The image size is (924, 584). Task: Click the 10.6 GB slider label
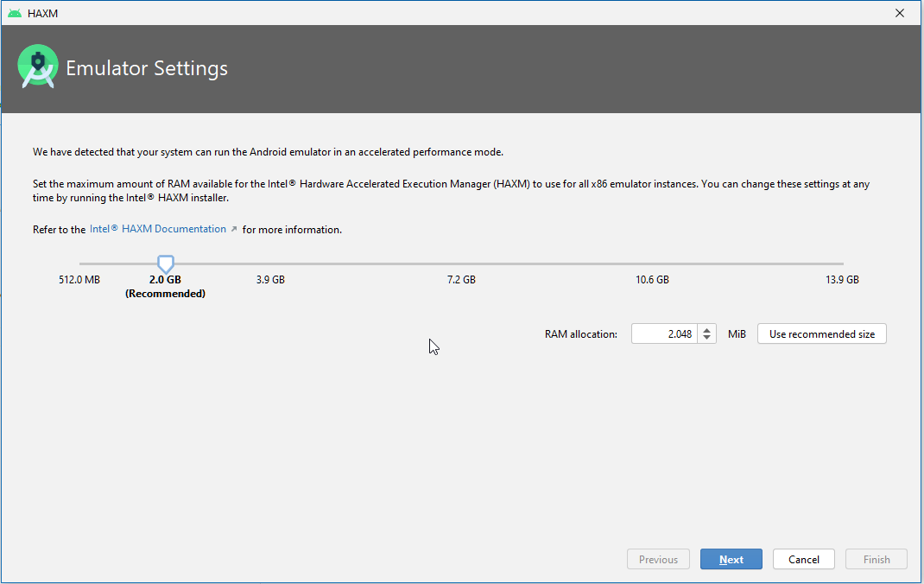coord(652,280)
